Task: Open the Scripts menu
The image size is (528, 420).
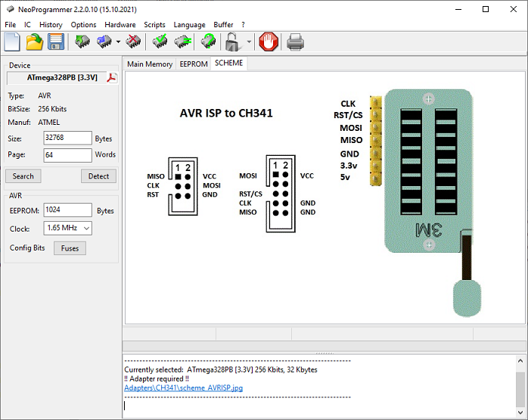Action: (x=154, y=24)
